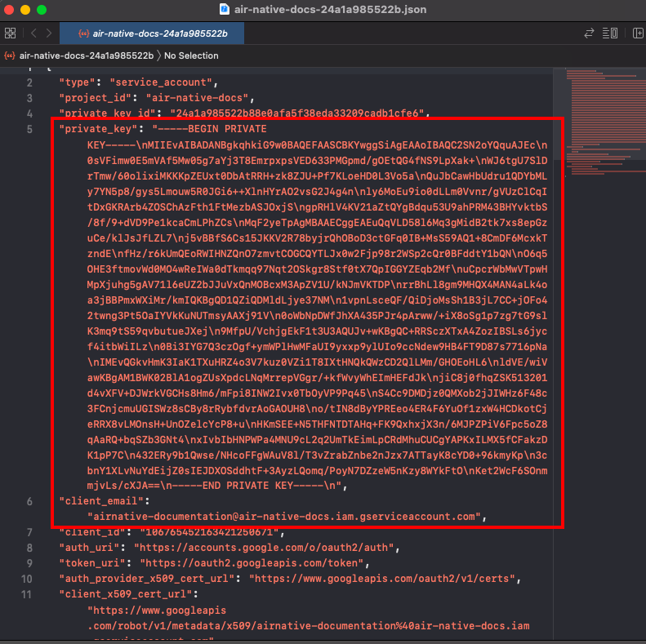This screenshot has height=644, width=646.
Task: Click the "client_x509_cert_url" key
Action: (x=126, y=594)
